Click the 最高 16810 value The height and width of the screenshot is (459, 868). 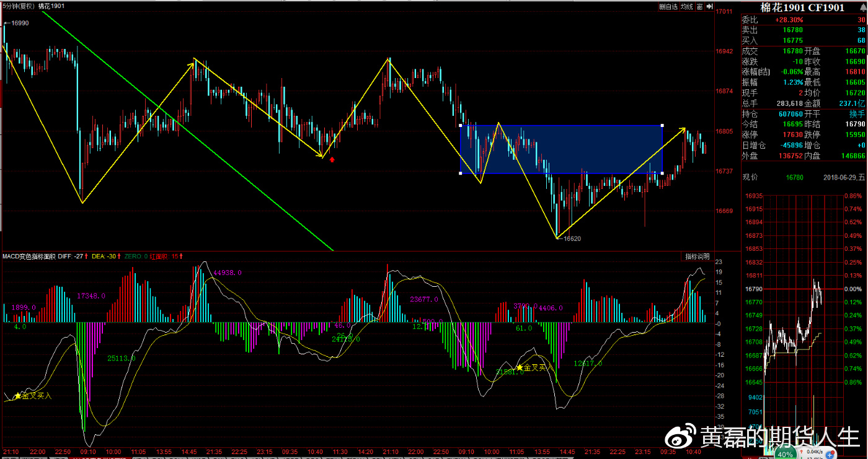(x=855, y=72)
